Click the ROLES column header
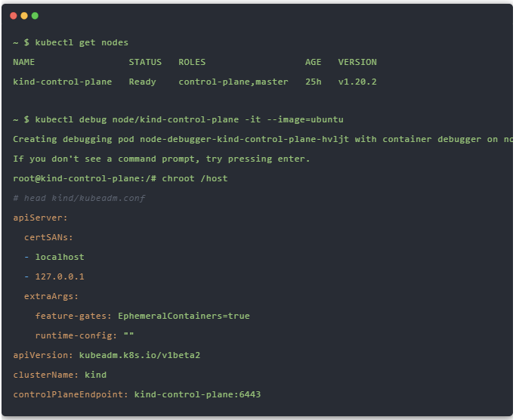The image size is (516, 420). click(192, 62)
